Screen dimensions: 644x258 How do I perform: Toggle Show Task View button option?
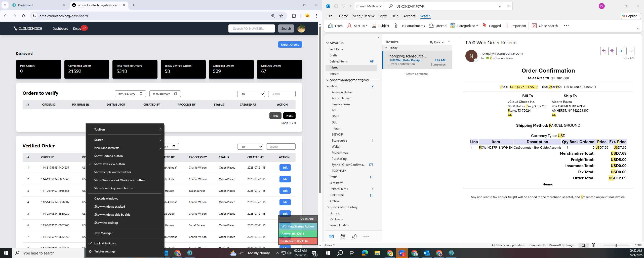pyautogui.click(x=125, y=164)
